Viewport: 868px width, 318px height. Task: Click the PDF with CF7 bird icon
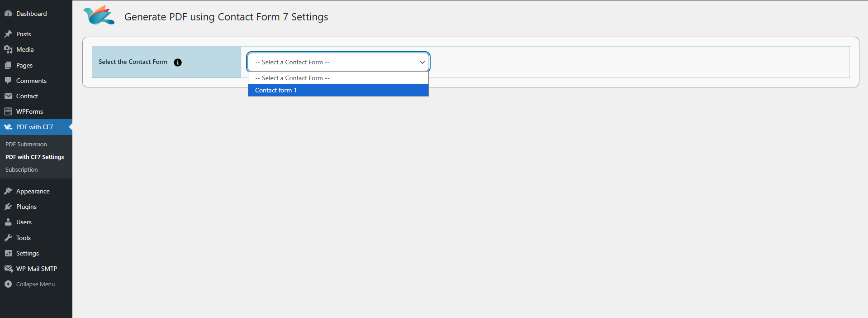tap(8, 127)
